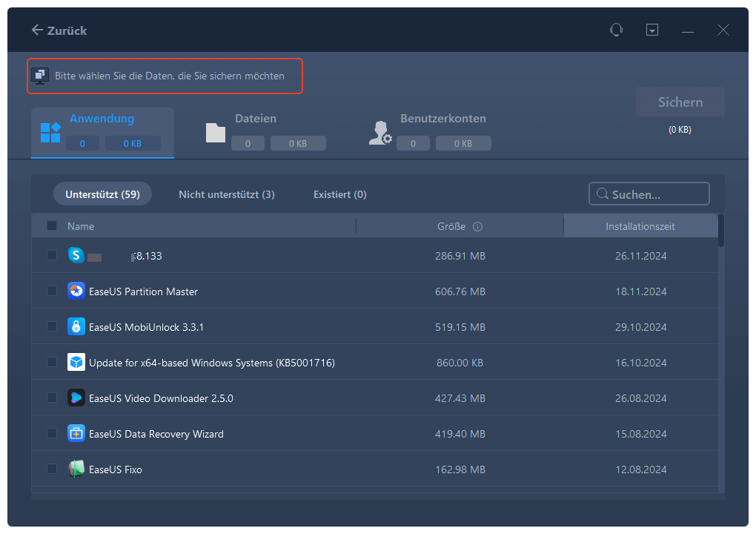Check the EaseUS Video Downloader 2.5.0 checkbox
This screenshot has height=534, width=756.
tap(52, 398)
